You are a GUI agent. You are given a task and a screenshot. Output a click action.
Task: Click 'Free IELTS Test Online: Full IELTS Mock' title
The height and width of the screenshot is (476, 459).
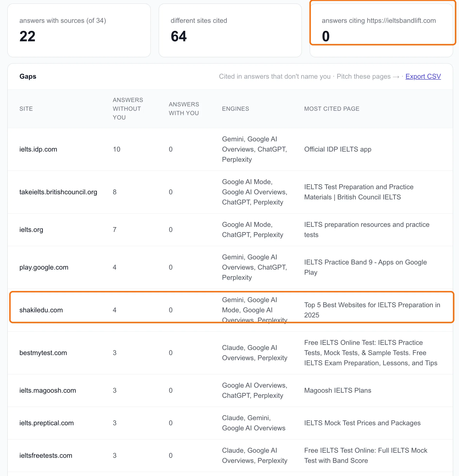coord(366,455)
